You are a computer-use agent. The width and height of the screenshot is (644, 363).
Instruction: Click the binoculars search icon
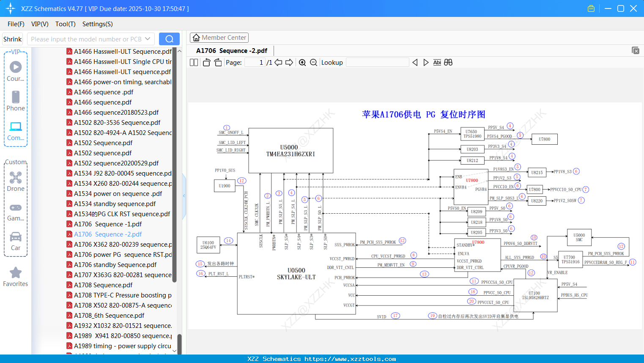(x=448, y=63)
